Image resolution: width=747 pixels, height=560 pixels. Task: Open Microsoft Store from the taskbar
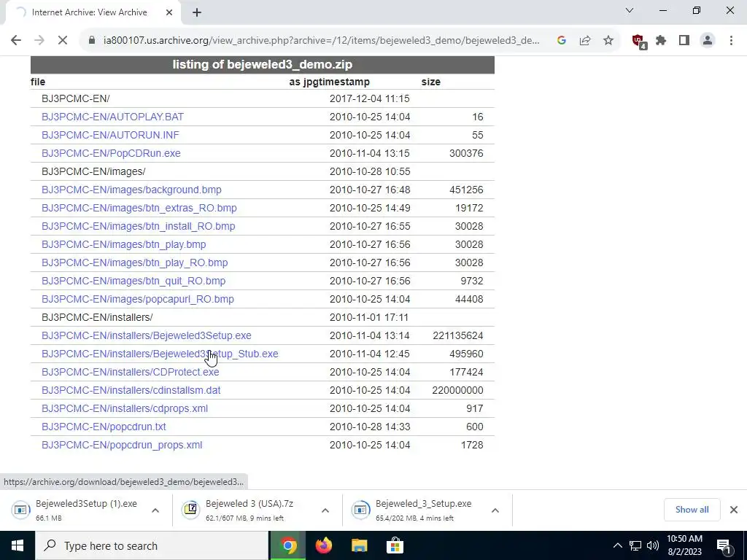click(395, 545)
